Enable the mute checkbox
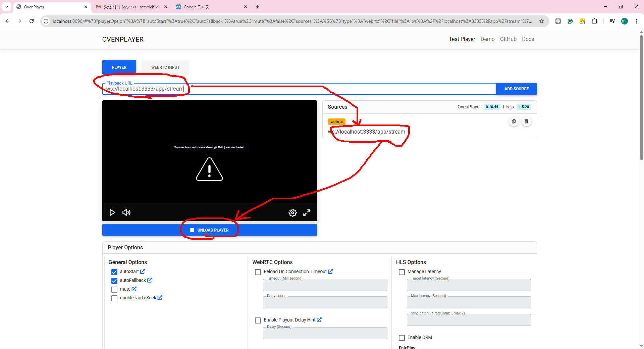Screen dimensions: 644x349 [114, 289]
